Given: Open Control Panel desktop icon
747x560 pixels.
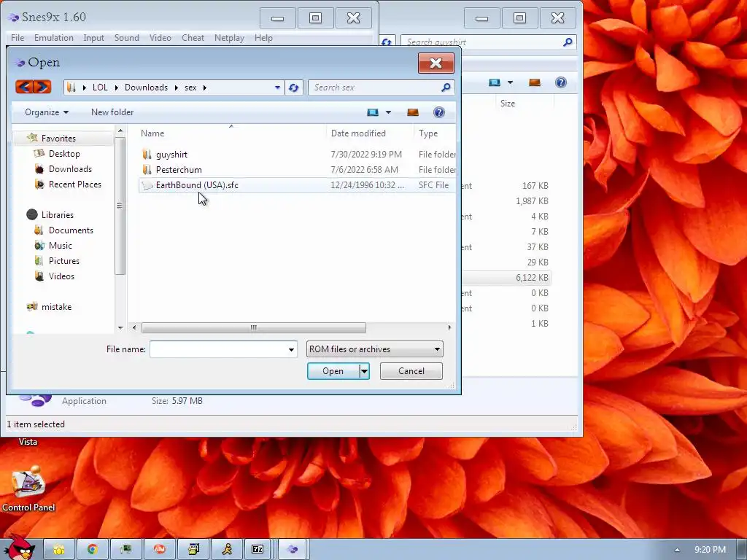Looking at the screenshot, I should (x=28, y=489).
